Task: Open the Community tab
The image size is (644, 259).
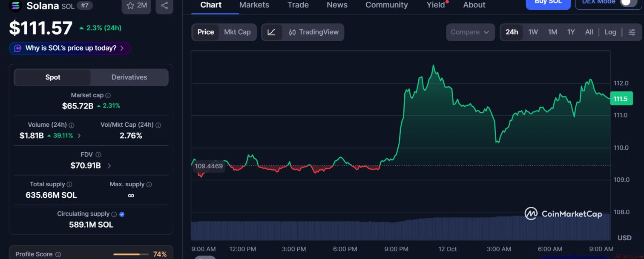Action: (x=387, y=5)
